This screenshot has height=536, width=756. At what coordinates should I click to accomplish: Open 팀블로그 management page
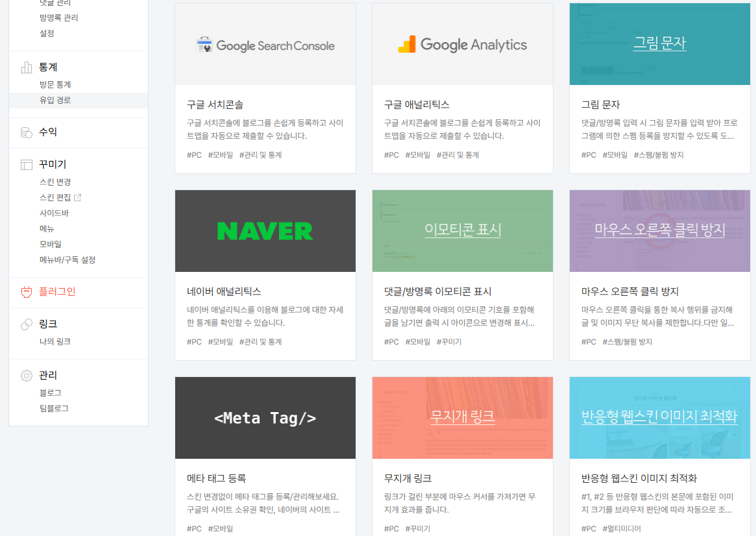pos(54,408)
